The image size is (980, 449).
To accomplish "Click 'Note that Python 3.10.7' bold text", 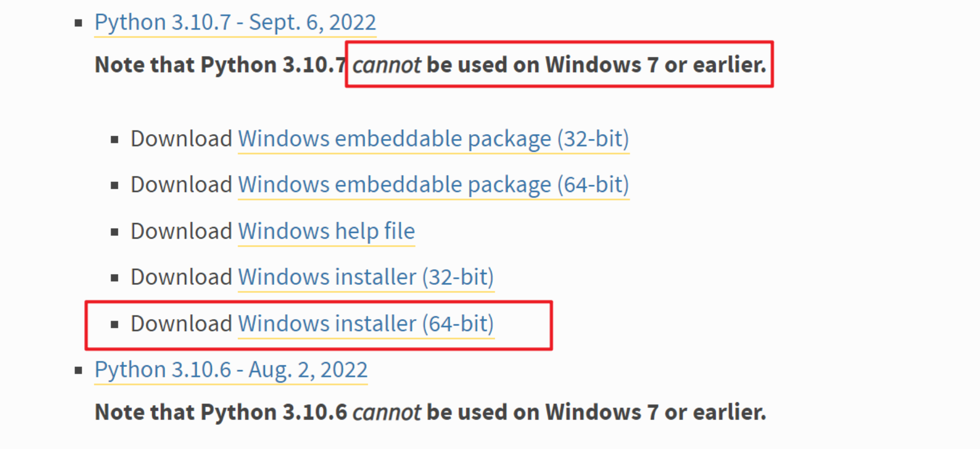I will [x=220, y=65].
